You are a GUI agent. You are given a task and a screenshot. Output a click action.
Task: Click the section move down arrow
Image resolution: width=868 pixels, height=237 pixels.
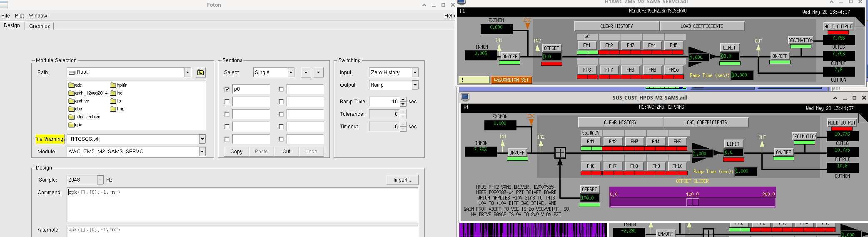click(x=318, y=72)
